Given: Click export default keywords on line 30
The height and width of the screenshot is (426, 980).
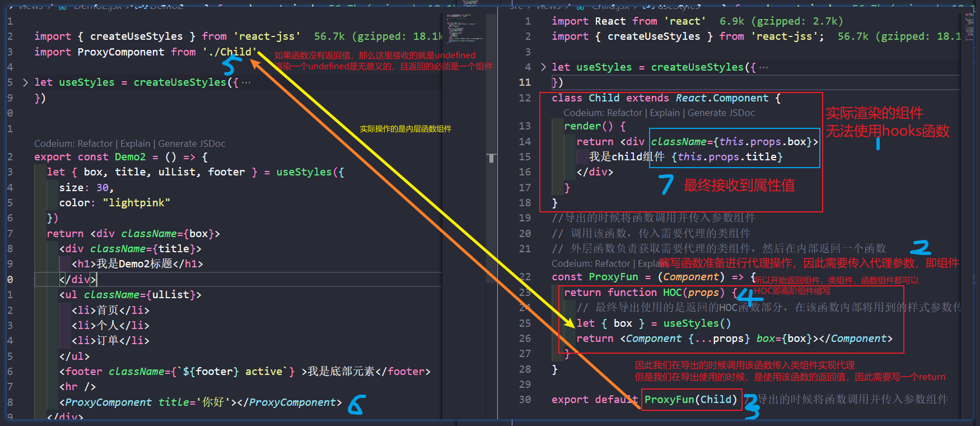Looking at the screenshot, I should click(x=595, y=400).
